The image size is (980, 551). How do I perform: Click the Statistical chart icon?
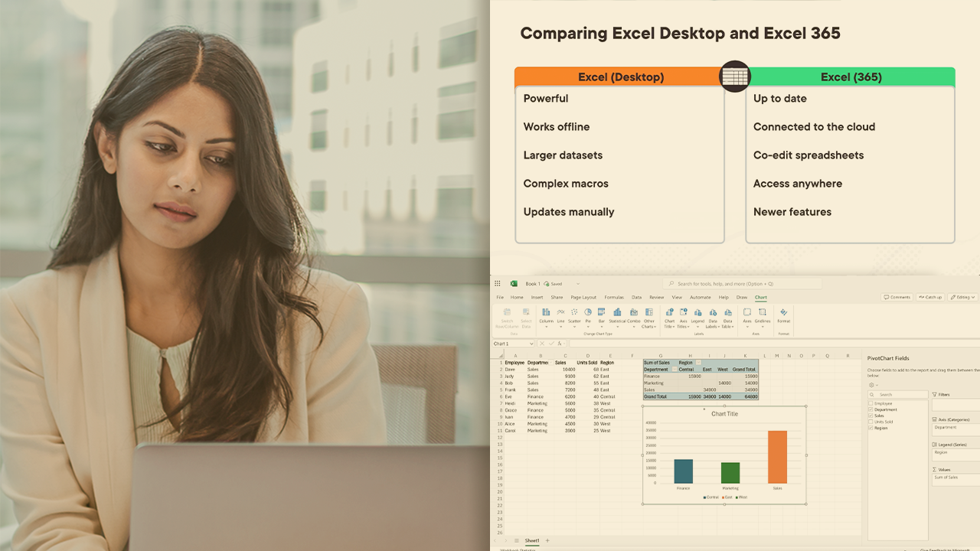point(617,313)
